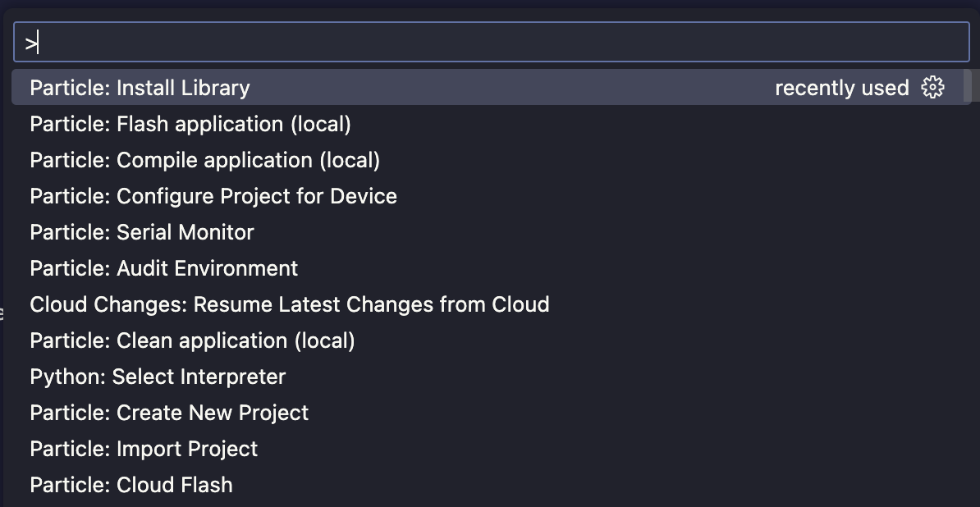980x507 pixels.
Task: Run Particle: Configure Project for Device
Action: click(213, 196)
